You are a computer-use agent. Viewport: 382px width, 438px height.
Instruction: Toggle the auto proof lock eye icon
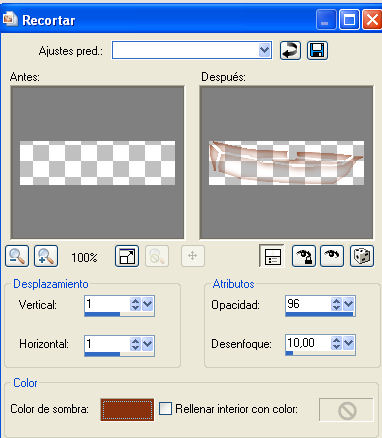304,256
